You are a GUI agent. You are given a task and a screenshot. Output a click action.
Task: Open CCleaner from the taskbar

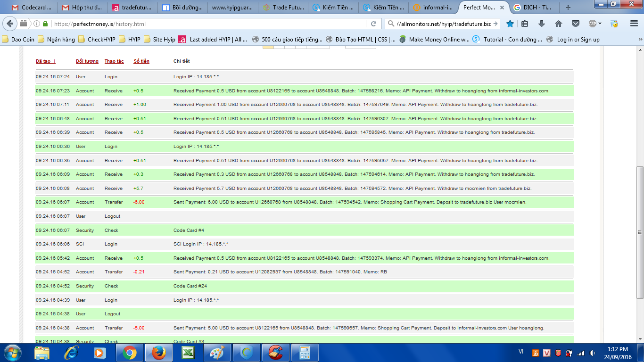pos(276,353)
